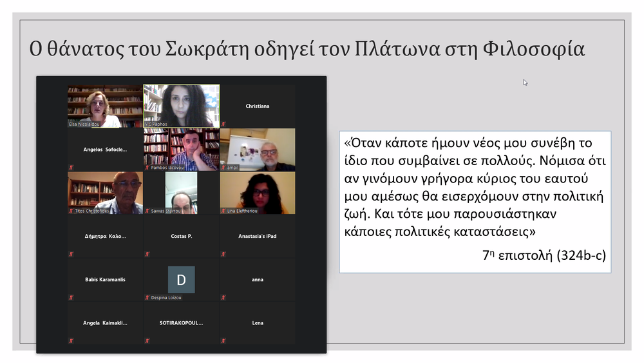644x363 pixels.
Task: Click the muted mic icon on Angelos Sofocle... tile
Action: 71,168
